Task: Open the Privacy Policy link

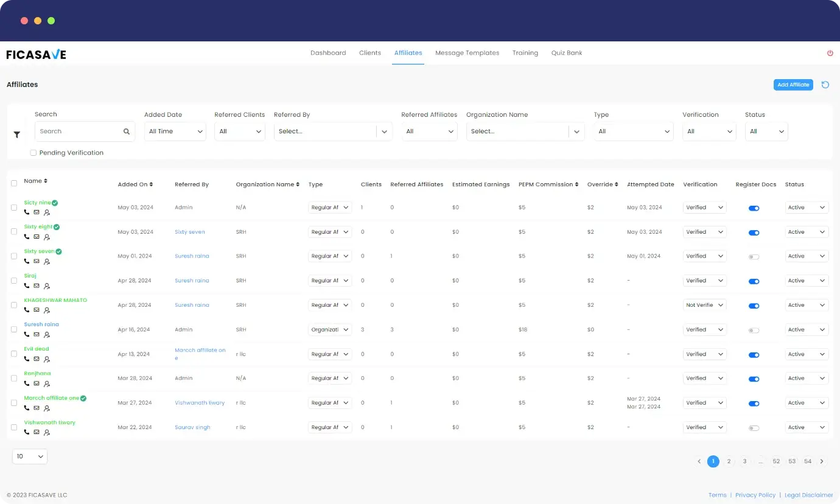Action: pyautogui.click(x=755, y=495)
